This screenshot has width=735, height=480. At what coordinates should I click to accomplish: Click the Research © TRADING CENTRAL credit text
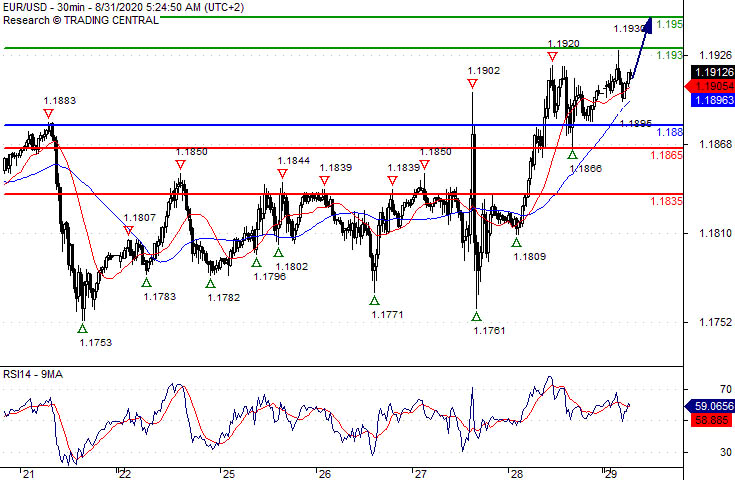(x=81, y=21)
